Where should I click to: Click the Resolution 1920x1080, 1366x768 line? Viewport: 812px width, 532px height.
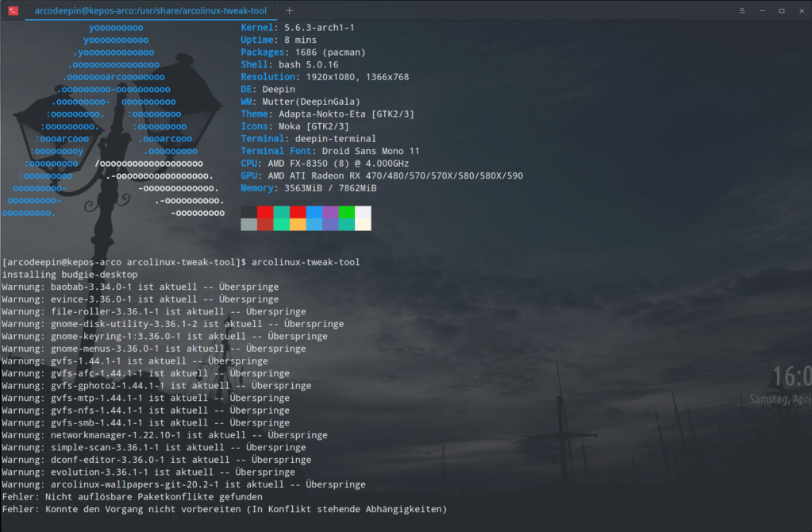point(325,77)
